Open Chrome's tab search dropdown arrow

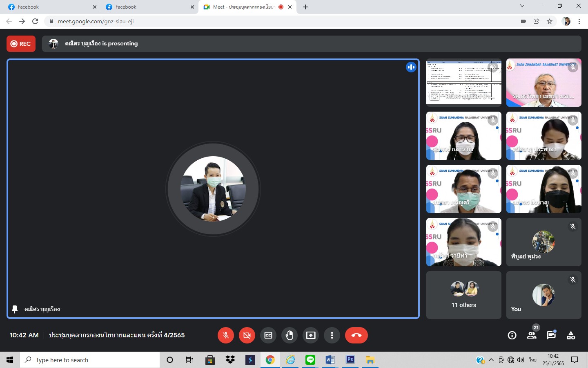point(522,6)
